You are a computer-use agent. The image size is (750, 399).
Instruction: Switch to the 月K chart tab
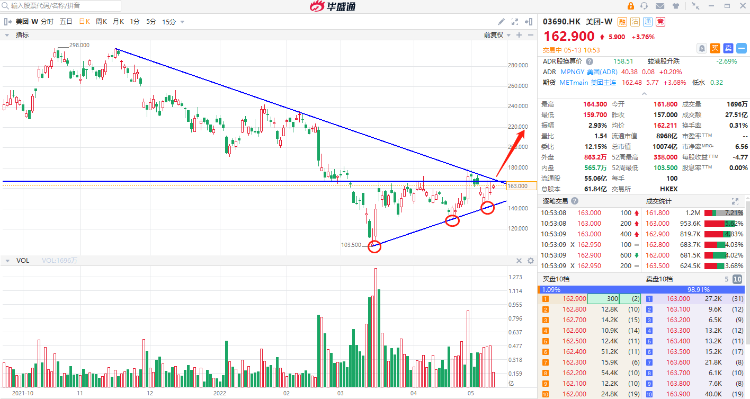click(x=119, y=22)
